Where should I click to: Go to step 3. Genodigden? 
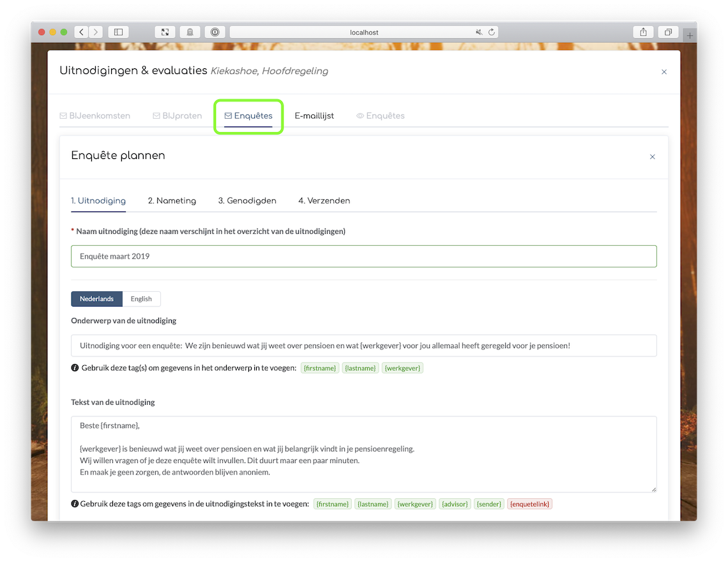tap(247, 201)
